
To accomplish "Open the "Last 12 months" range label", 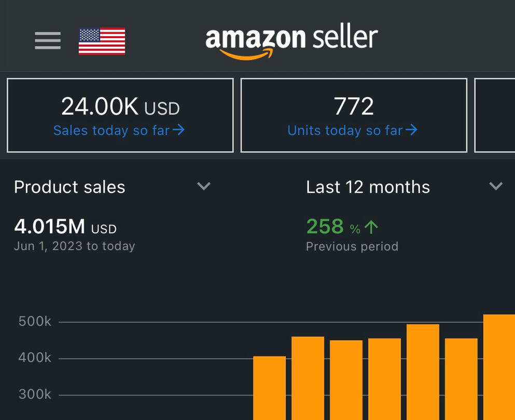I will pyautogui.click(x=368, y=187).
